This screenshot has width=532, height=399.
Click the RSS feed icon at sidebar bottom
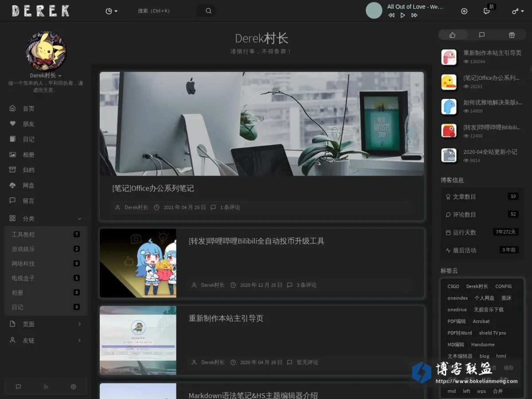coord(46,387)
